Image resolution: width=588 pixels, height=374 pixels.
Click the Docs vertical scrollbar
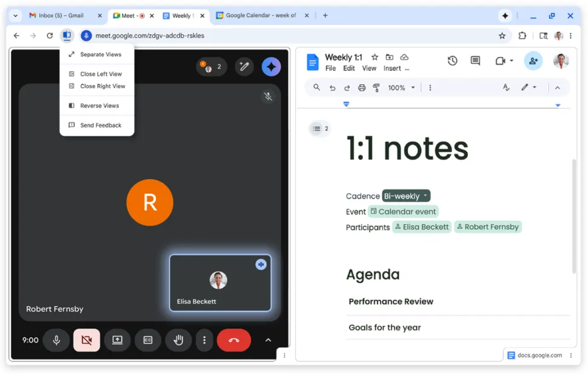[x=573, y=215]
